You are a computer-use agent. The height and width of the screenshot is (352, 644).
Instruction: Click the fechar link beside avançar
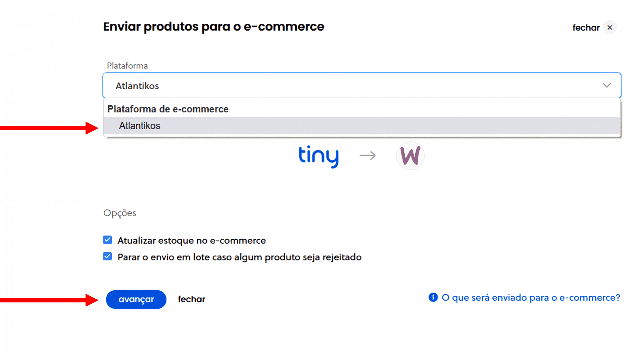coord(191,299)
